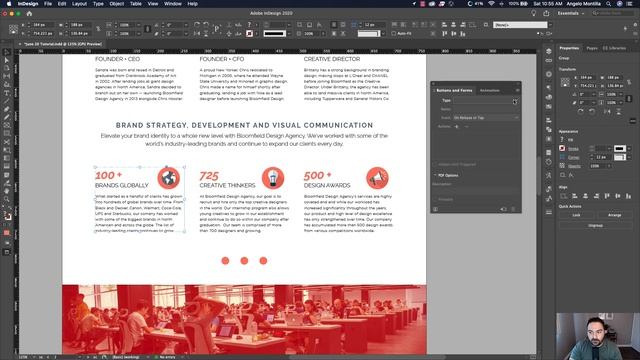Click the Spotlight search icon in macOS menu bar

coord(609,4)
